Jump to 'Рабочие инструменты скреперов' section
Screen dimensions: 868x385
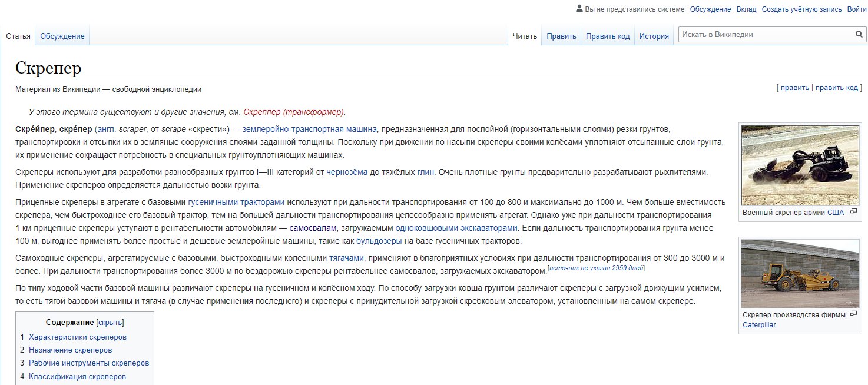89,363
